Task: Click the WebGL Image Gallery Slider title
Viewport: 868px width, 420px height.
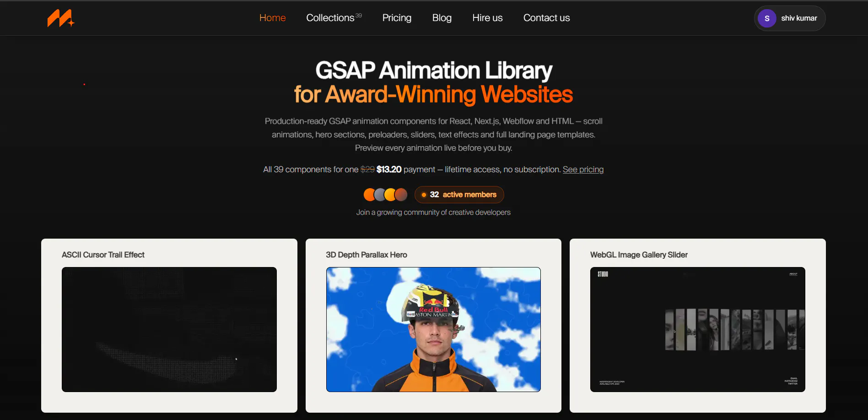Action: 639,255
